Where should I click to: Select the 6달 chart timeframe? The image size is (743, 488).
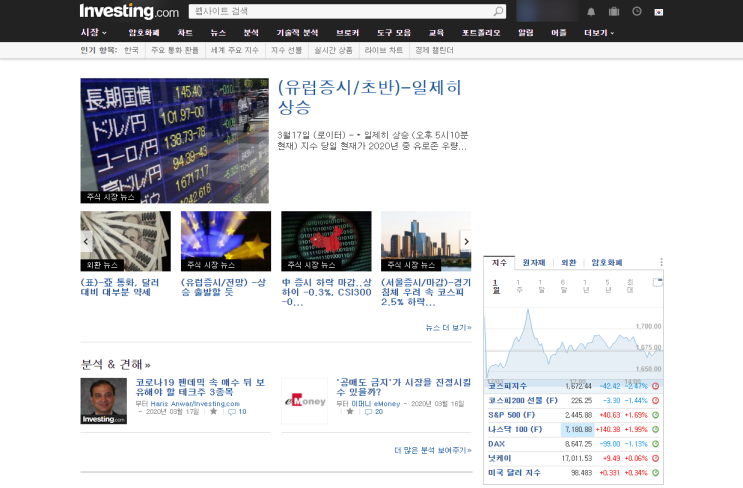[x=563, y=286]
